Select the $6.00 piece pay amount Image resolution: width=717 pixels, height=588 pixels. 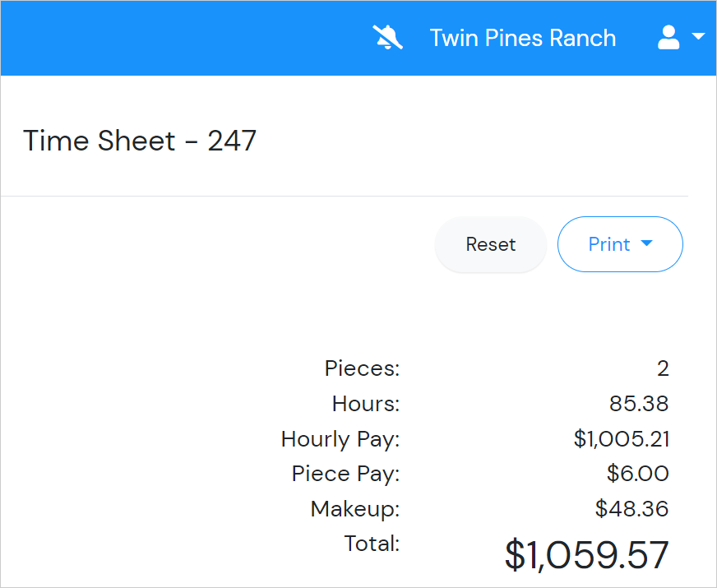point(638,474)
